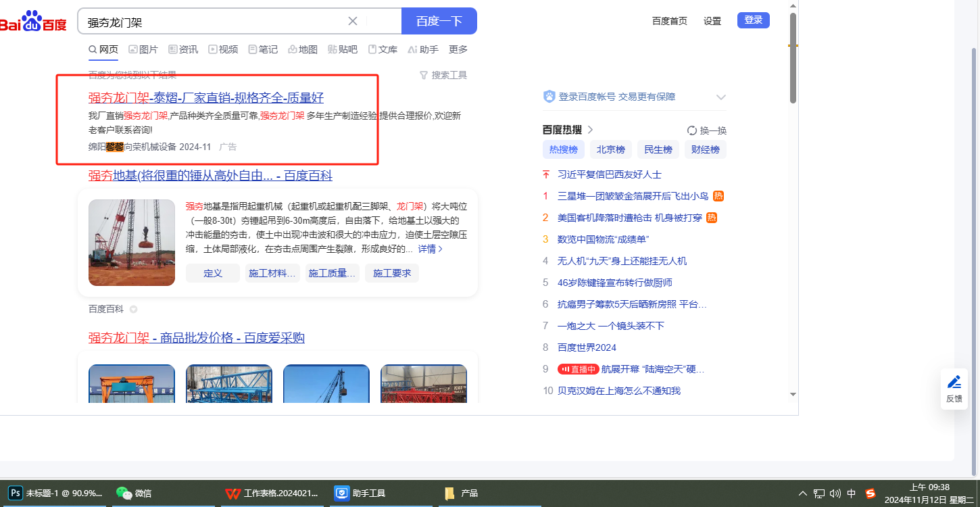Image resolution: width=980 pixels, height=507 pixels.
Task: Click the 反馈 feedback pencil icon
Action: (954, 382)
